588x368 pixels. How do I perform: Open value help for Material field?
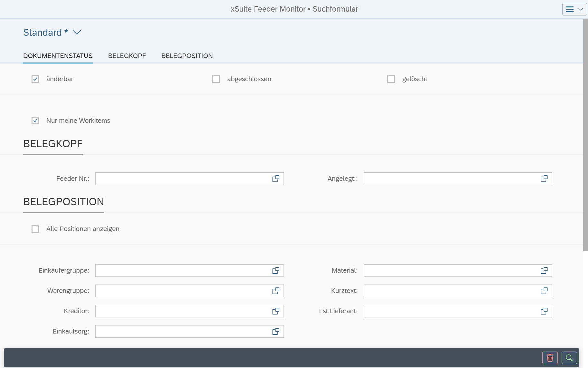pyautogui.click(x=544, y=270)
